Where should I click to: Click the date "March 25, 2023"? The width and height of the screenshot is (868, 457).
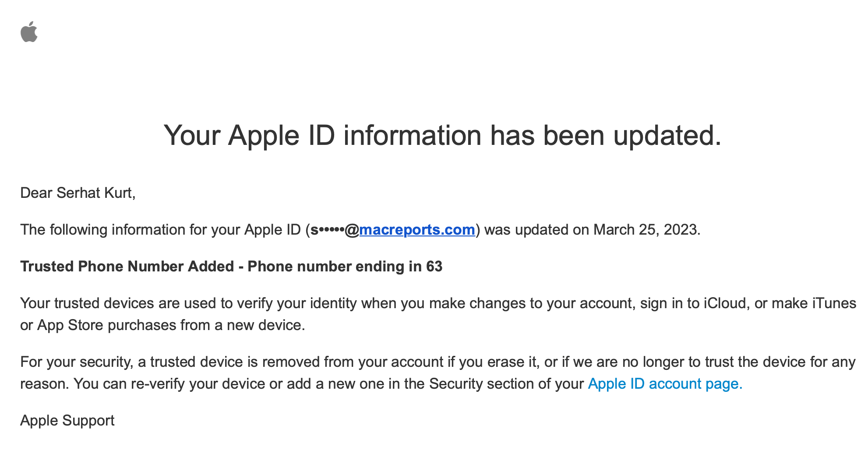pos(646,230)
